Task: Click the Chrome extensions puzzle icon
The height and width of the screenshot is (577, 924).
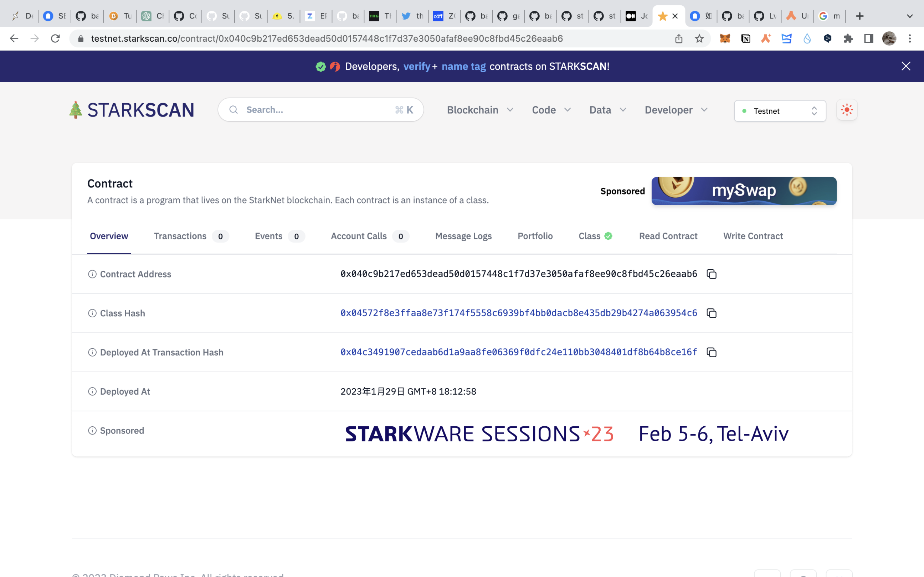Action: pos(848,38)
